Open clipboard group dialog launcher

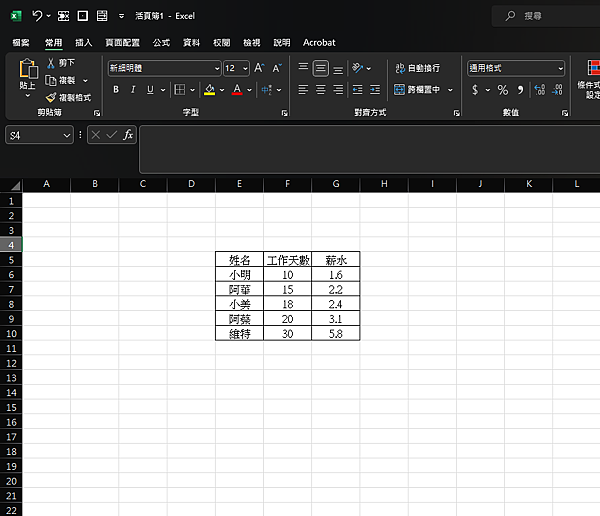pyautogui.click(x=97, y=113)
